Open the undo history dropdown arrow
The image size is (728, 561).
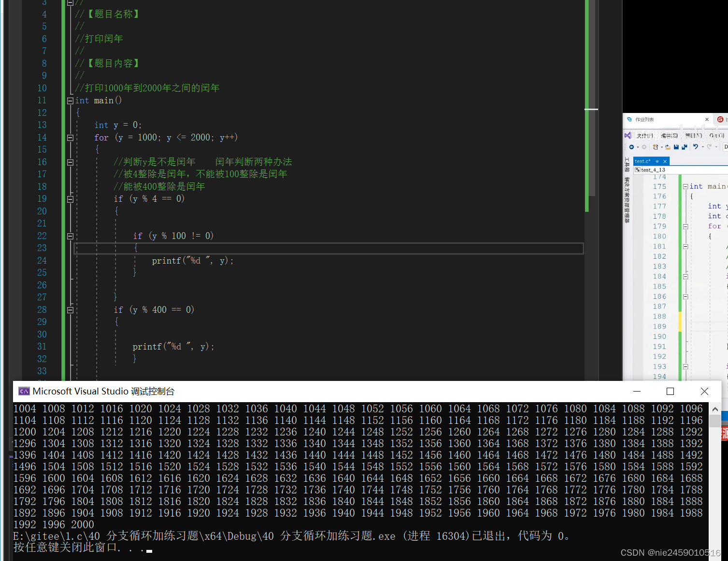click(x=702, y=147)
